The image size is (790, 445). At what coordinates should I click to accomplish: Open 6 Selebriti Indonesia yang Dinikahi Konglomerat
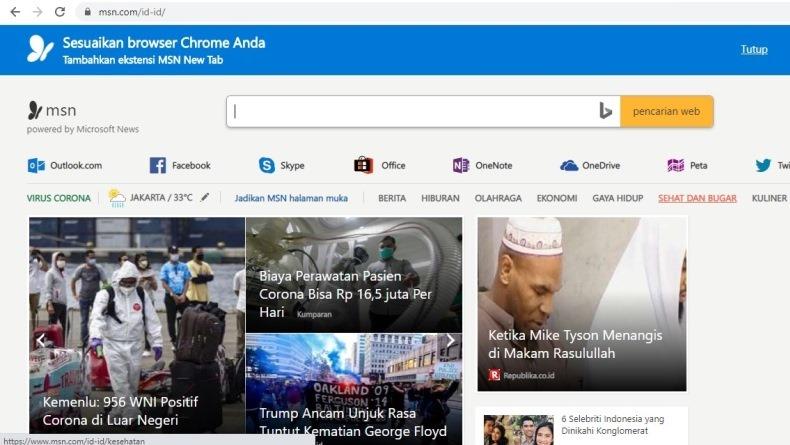click(613, 425)
